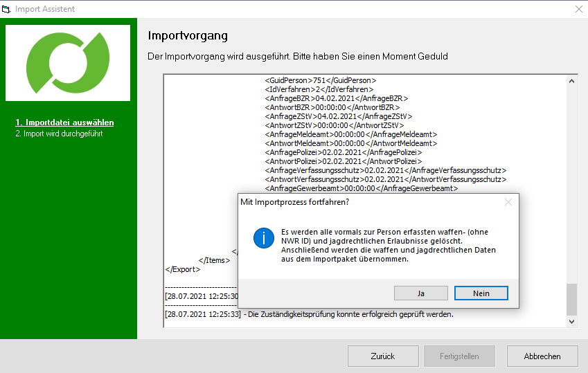Click the blue info icon in the dialog
This screenshot has width=588, height=373.
click(x=263, y=239)
